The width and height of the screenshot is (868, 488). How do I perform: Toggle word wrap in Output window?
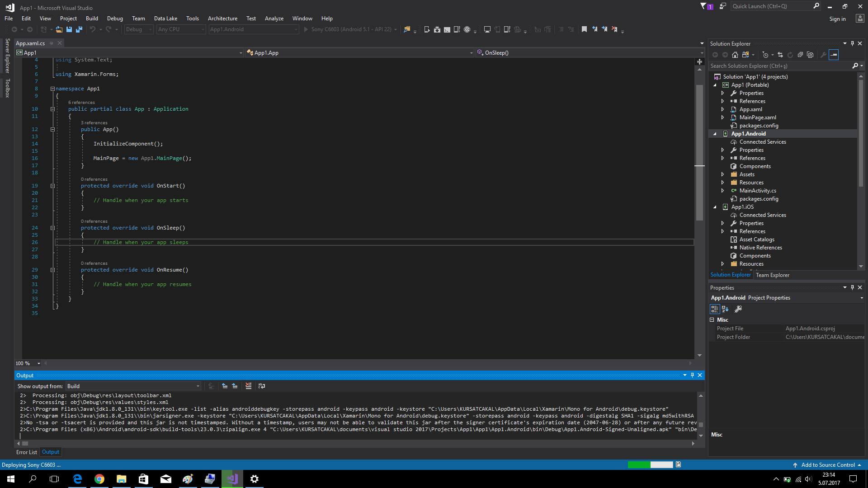click(262, 386)
